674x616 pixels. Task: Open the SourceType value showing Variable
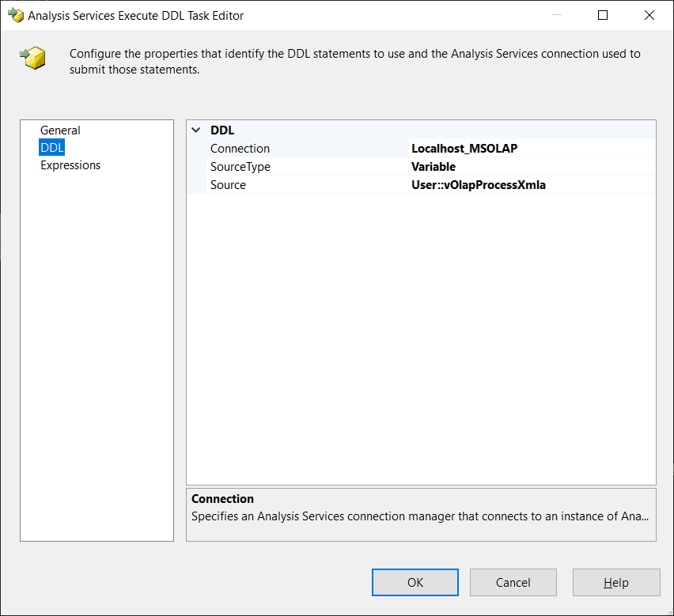click(532, 167)
